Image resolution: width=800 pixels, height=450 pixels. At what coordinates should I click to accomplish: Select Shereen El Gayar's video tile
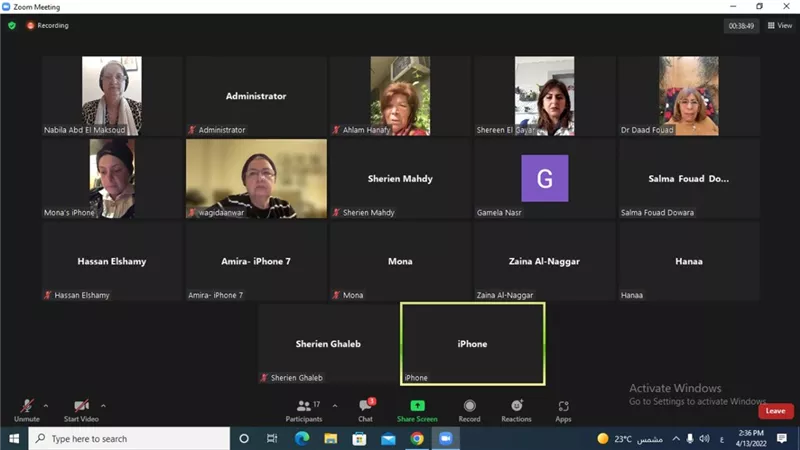click(x=544, y=96)
